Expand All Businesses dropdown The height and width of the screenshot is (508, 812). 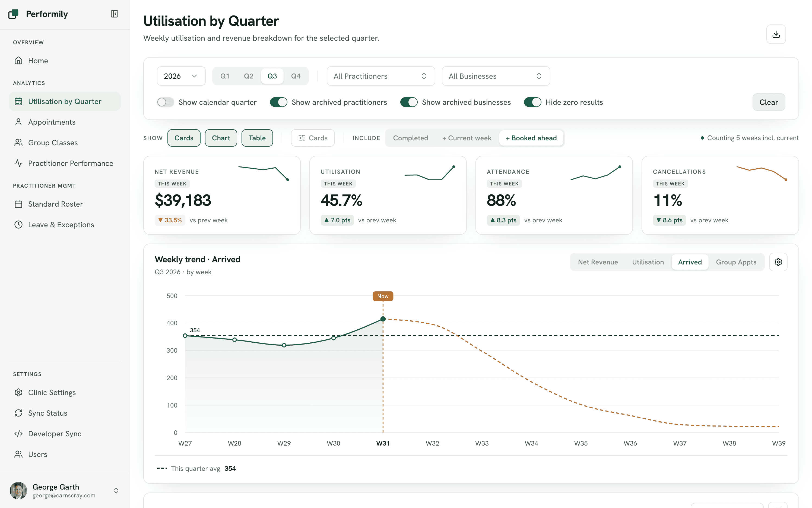pyautogui.click(x=496, y=76)
